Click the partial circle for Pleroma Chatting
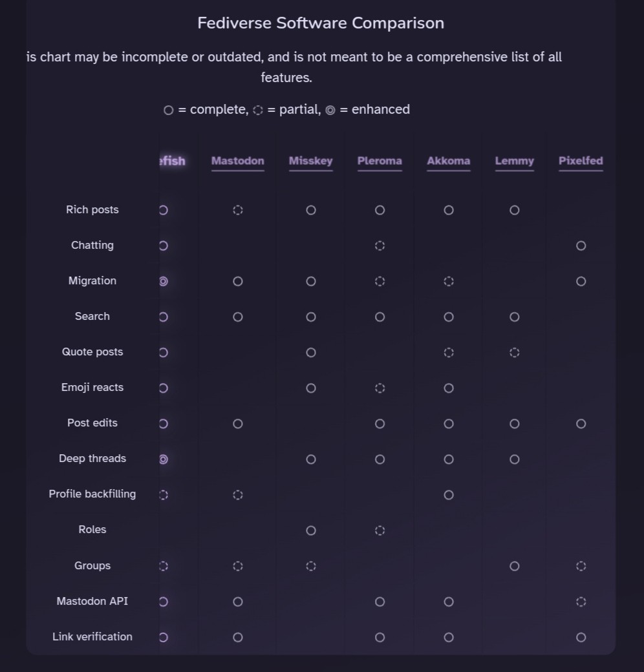The width and height of the screenshot is (644, 672). pyautogui.click(x=380, y=246)
